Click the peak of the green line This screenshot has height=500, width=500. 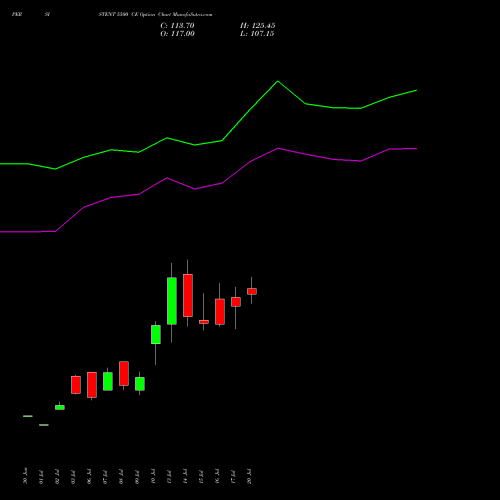point(278,81)
